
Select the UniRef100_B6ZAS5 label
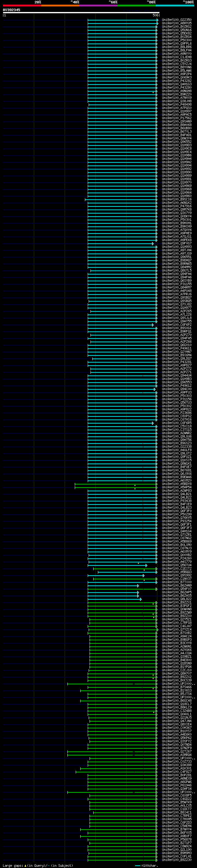click(176, 596)
